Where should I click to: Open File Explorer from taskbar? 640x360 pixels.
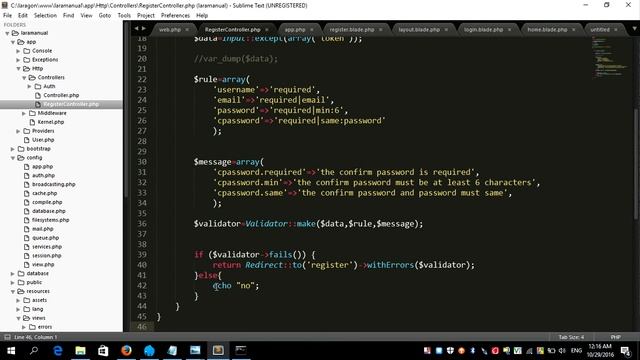[x=80, y=351]
